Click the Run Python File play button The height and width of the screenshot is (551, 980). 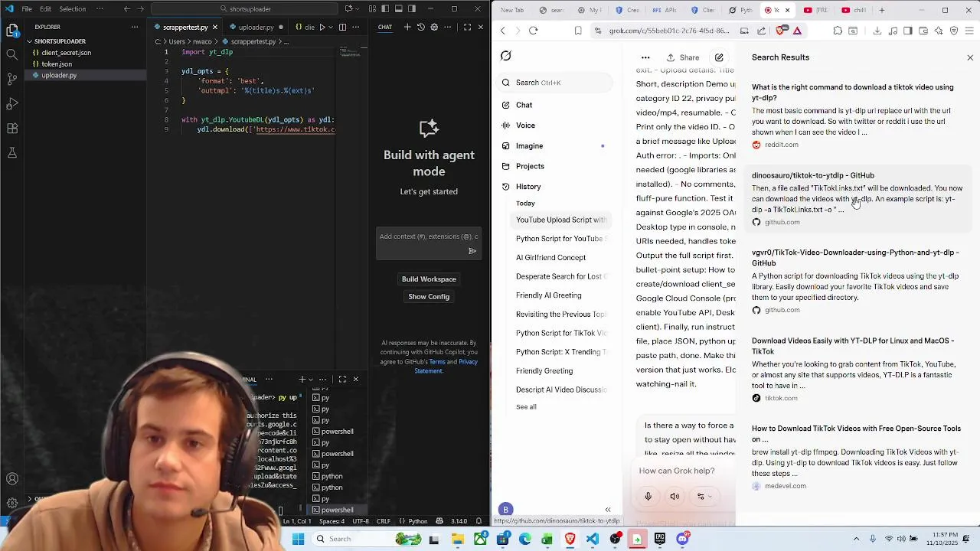[x=322, y=27]
